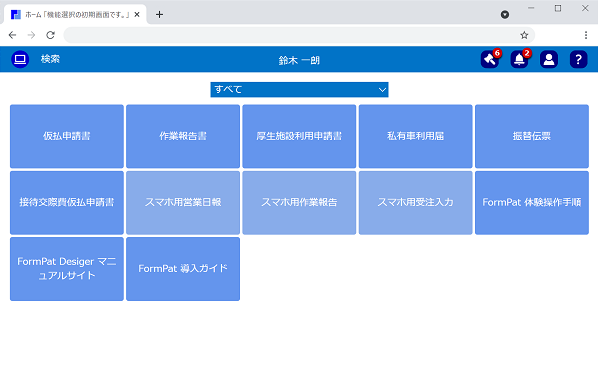The height and width of the screenshot is (373, 598).
Task: Open the 振替伝票 tile
Action: 532,136
